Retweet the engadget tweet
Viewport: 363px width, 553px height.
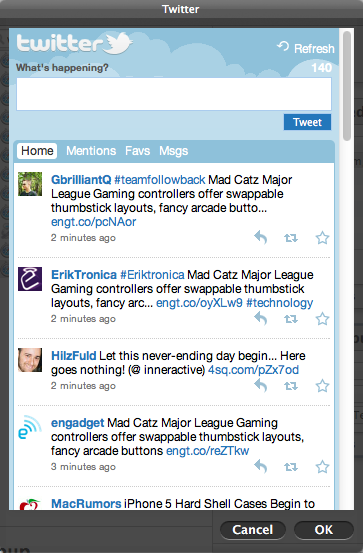[x=291, y=467]
